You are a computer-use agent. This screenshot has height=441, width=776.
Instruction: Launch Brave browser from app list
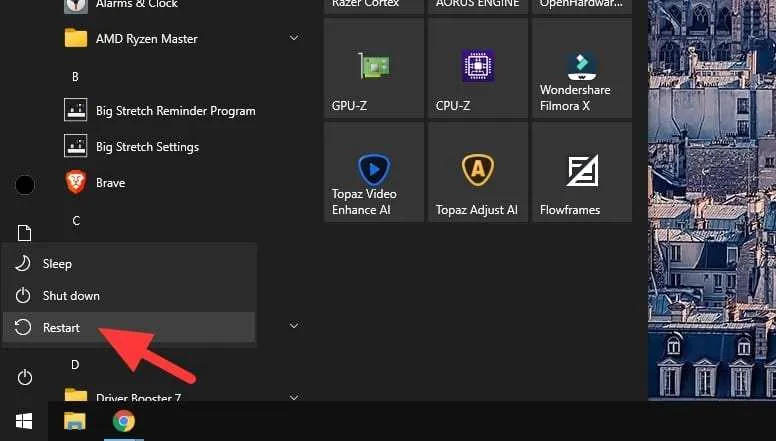point(95,183)
